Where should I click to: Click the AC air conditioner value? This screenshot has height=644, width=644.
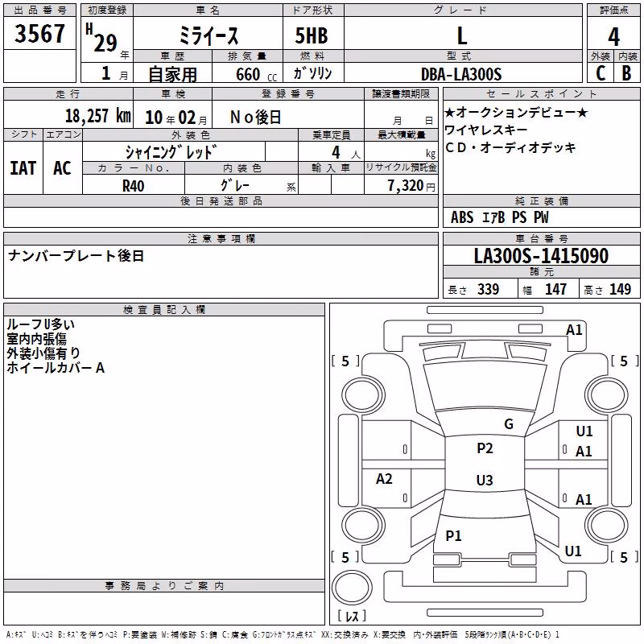[x=63, y=168]
